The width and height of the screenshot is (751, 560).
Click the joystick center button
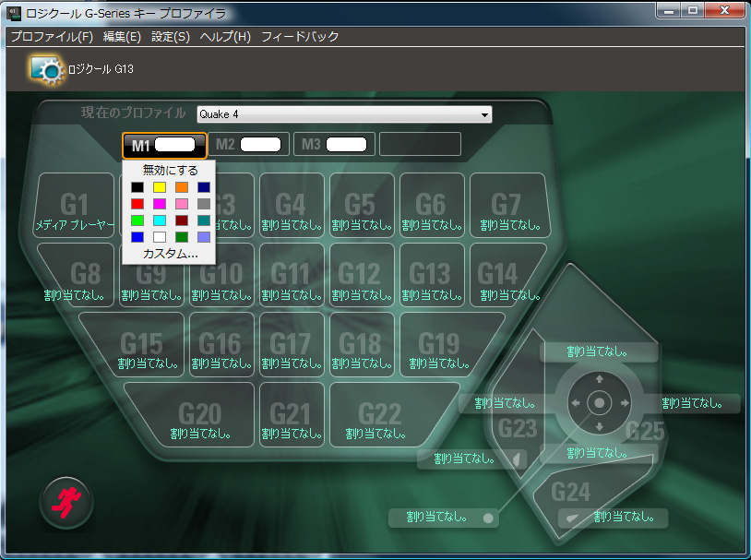[x=599, y=403]
